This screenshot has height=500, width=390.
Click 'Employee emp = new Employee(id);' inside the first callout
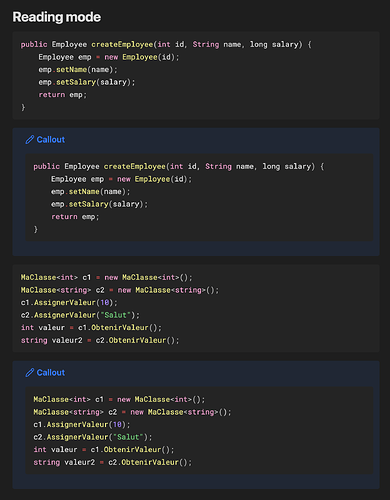coord(121,179)
